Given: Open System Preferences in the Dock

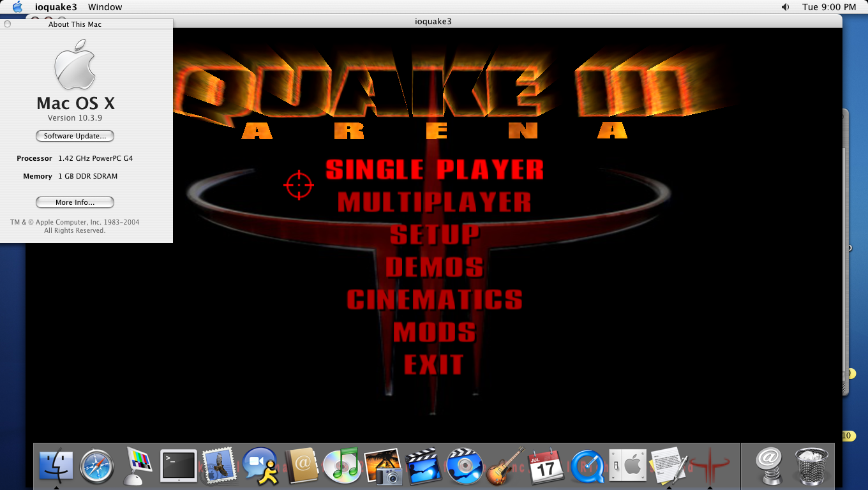Looking at the screenshot, I should (x=628, y=466).
